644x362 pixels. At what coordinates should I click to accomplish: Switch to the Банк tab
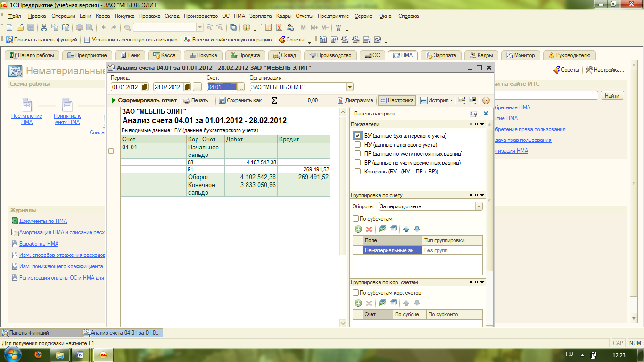[x=130, y=55]
